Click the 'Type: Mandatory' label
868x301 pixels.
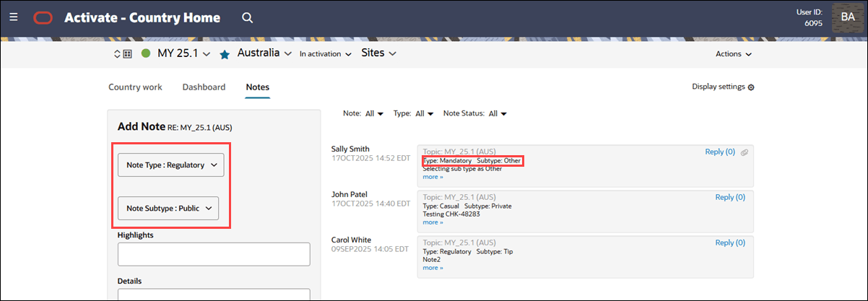pos(447,160)
